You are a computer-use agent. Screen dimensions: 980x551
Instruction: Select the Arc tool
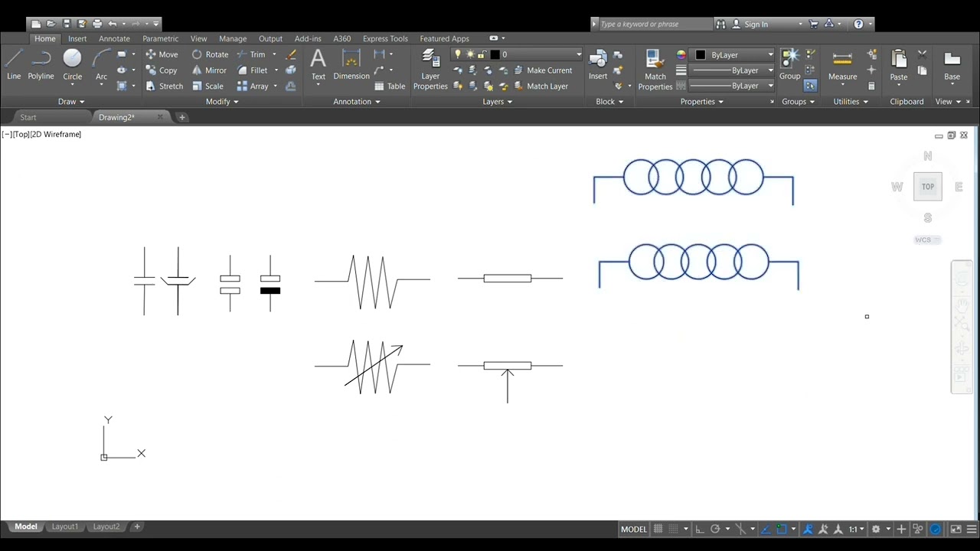click(x=101, y=64)
